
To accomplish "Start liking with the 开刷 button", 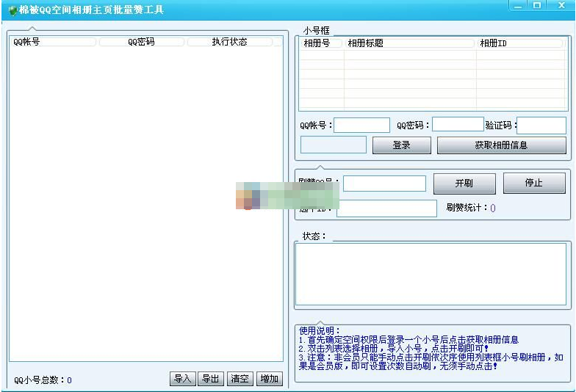I will pyautogui.click(x=464, y=184).
